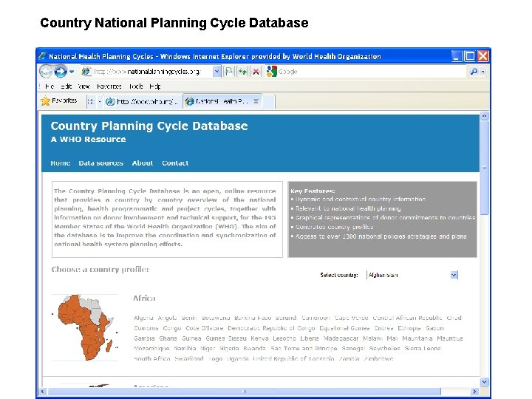Open the Madagascar country profile
The image size is (532, 399).
coord(341,338)
